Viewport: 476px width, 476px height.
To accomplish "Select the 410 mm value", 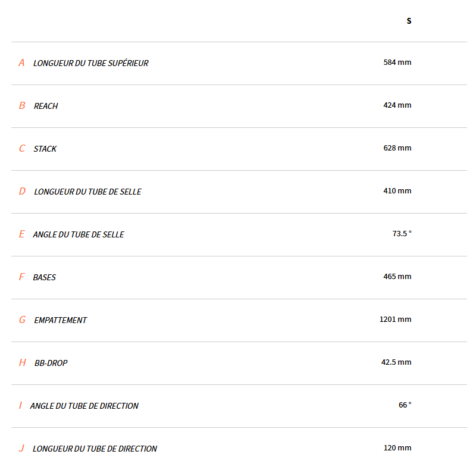I will tap(397, 190).
